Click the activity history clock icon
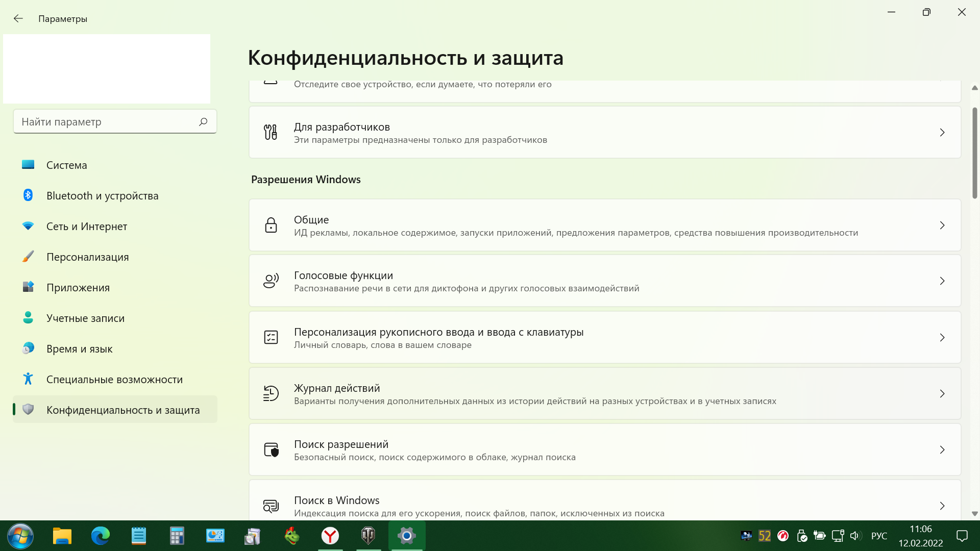 point(271,393)
